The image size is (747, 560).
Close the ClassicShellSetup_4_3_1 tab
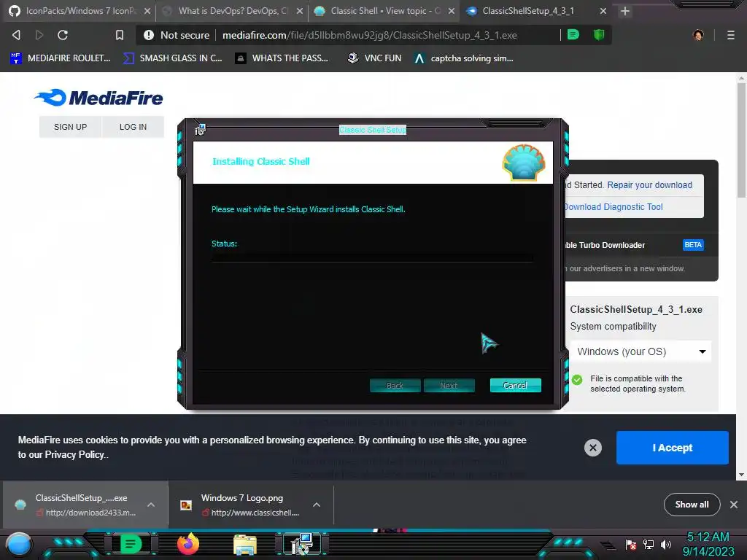coord(603,11)
